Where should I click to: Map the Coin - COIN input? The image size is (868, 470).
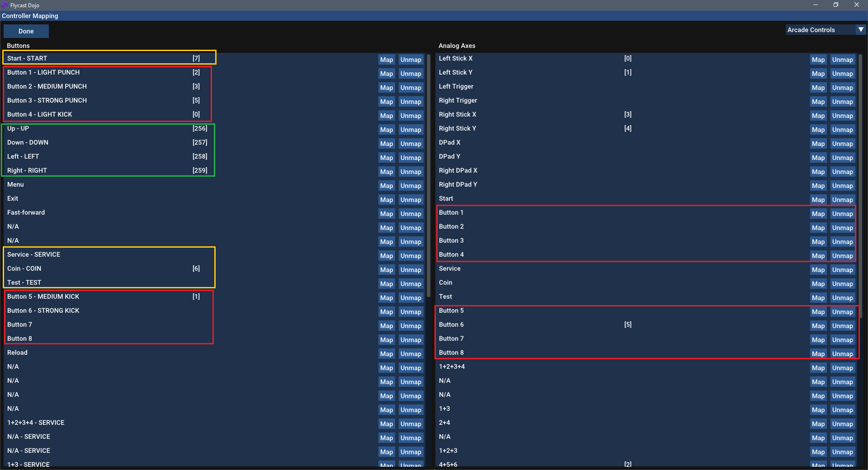pyautogui.click(x=386, y=269)
